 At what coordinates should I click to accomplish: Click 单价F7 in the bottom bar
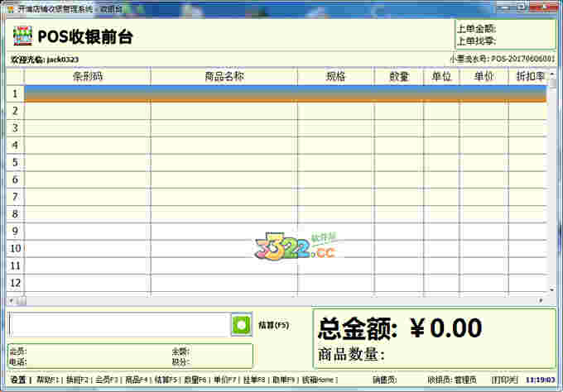click(224, 380)
